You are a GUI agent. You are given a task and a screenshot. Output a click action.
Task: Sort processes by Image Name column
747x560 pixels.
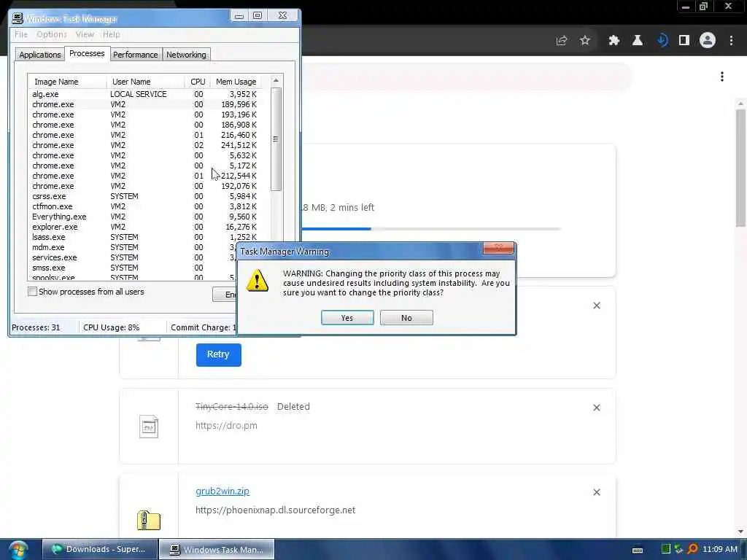point(67,82)
